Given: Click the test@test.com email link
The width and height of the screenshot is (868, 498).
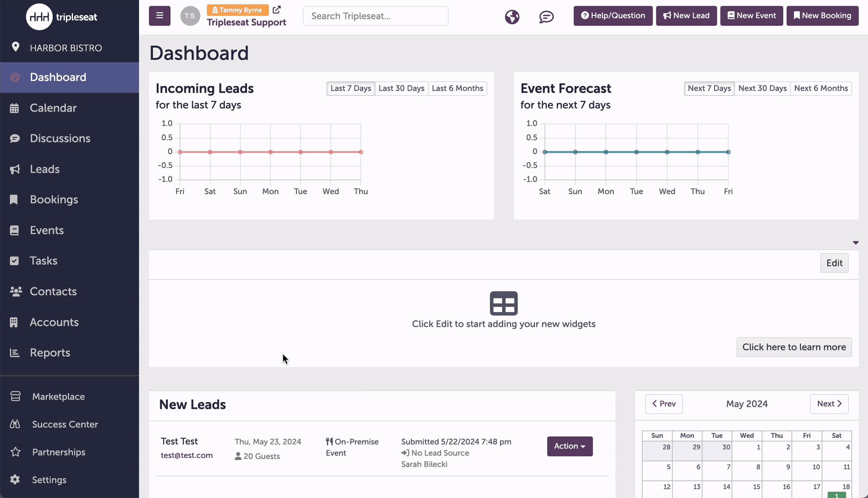Looking at the screenshot, I should 186,455.
